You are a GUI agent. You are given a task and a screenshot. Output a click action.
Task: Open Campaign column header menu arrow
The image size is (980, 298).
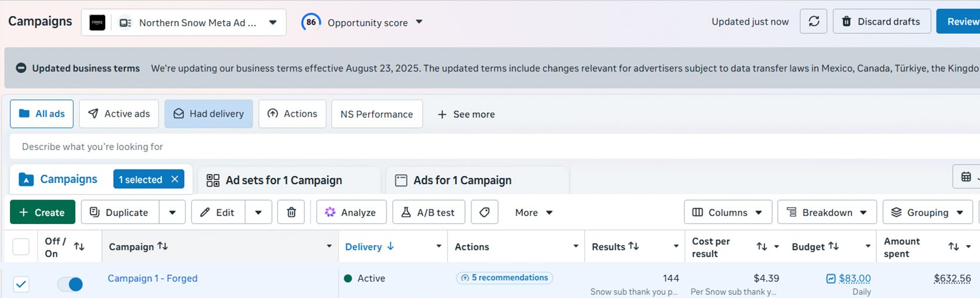point(329,246)
